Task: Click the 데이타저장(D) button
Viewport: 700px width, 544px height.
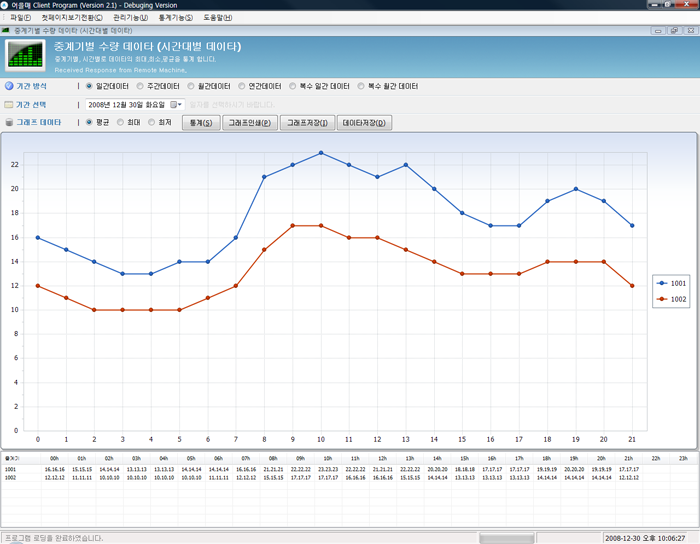Action: pyautogui.click(x=364, y=123)
